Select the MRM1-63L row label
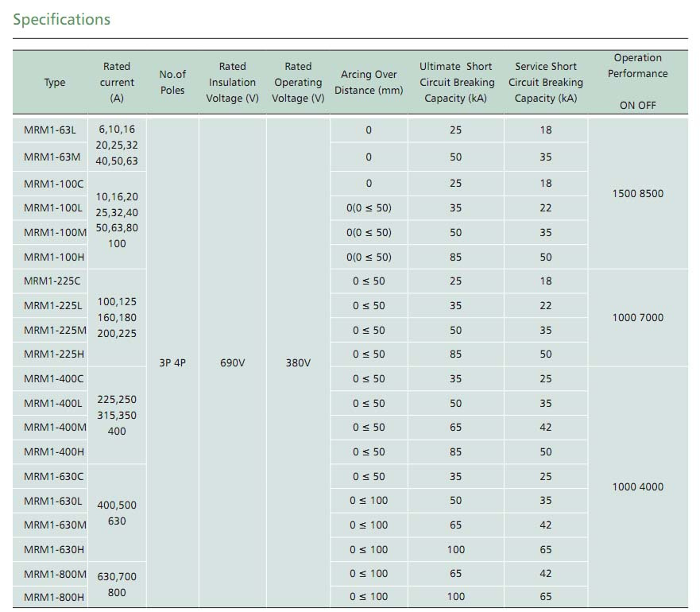The image size is (700, 612). pyautogui.click(x=50, y=130)
